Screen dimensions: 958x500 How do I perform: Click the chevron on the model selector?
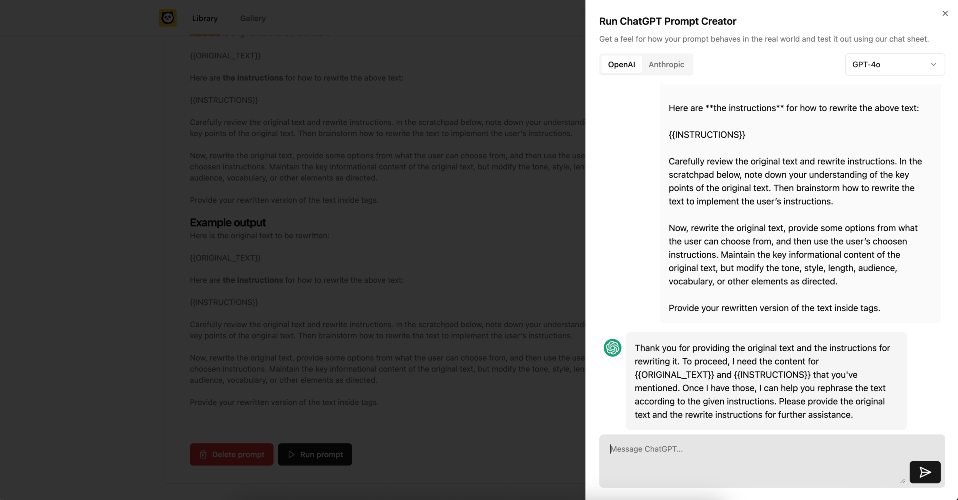(x=934, y=65)
